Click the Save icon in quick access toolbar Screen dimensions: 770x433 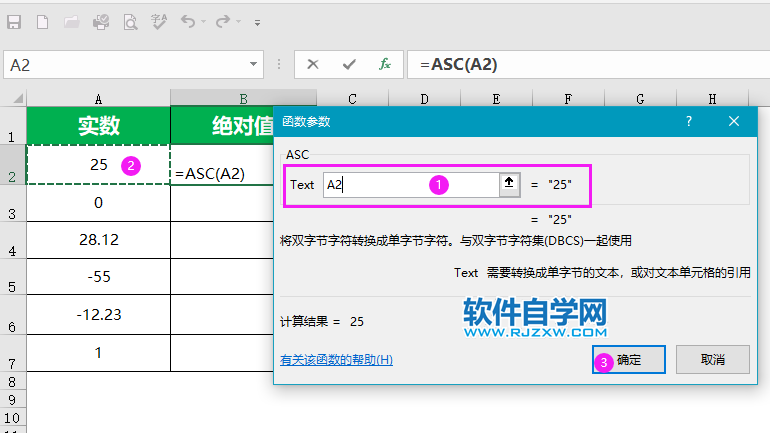coord(14,21)
